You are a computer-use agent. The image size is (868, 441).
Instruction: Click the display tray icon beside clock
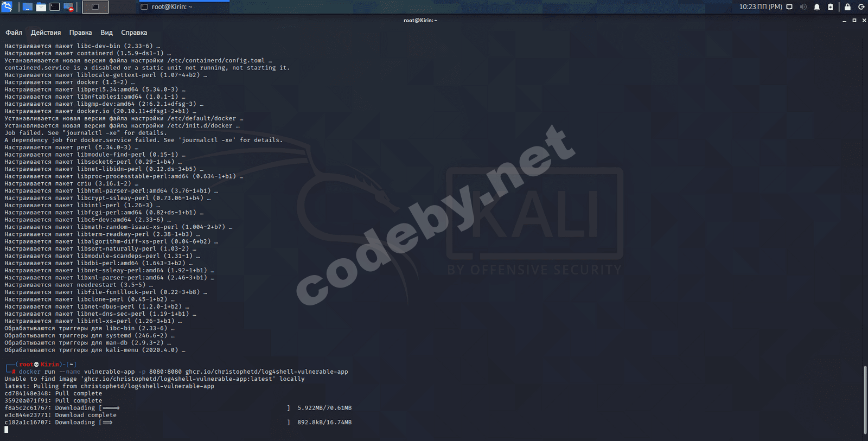point(789,7)
